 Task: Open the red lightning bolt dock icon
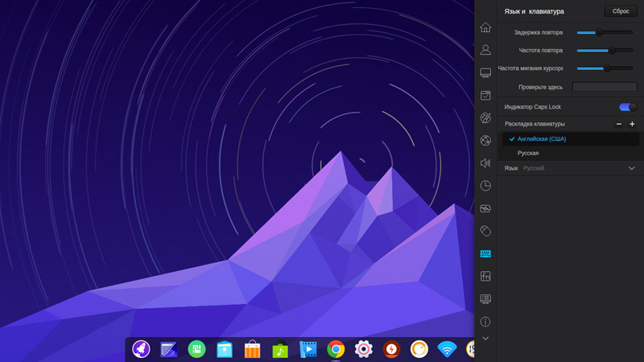click(x=391, y=349)
